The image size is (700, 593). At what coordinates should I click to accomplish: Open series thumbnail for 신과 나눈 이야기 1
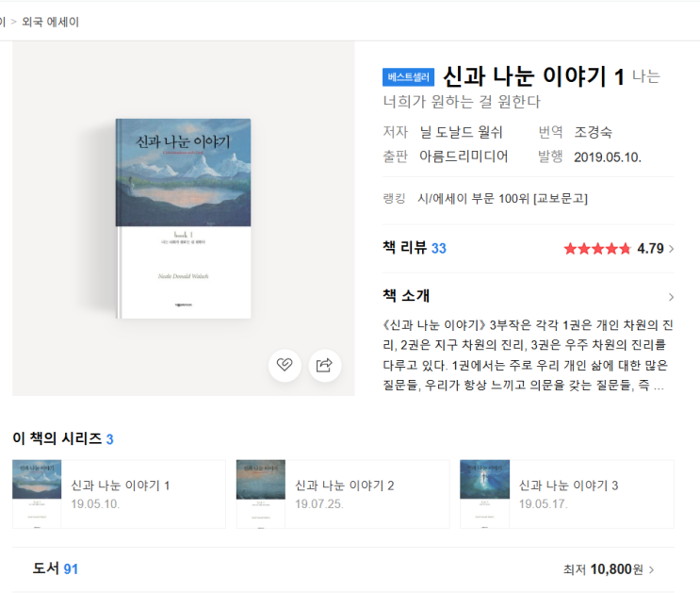(x=37, y=494)
